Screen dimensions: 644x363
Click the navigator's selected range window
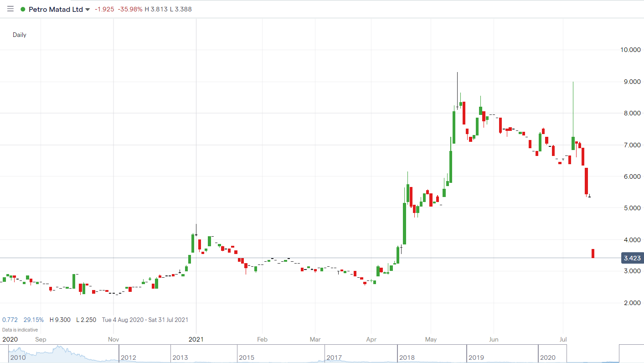pos(593,353)
